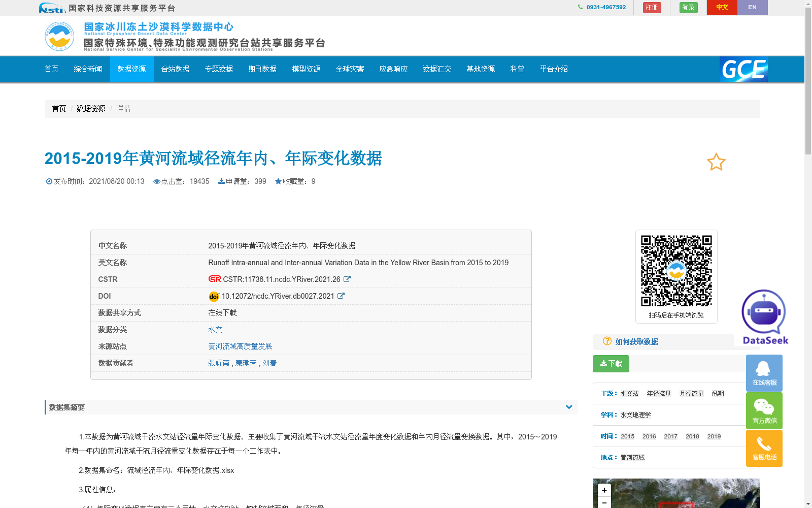Open 台站数据 navigation item
This screenshot has width=812, height=508.
click(x=176, y=69)
